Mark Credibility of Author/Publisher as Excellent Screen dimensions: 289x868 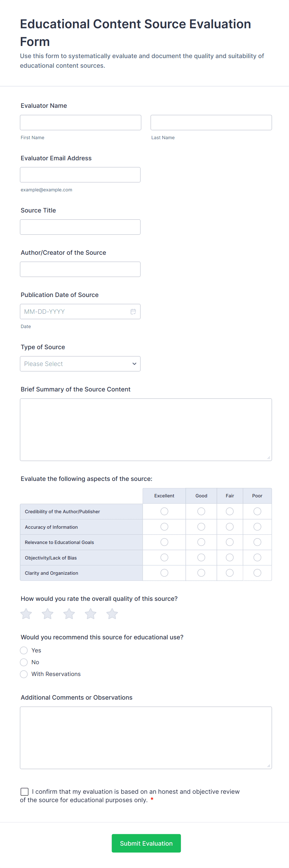pyautogui.click(x=164, y=511)
